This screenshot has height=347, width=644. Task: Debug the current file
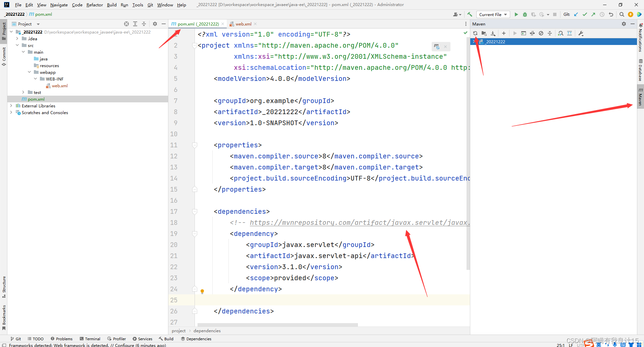click(x=525, y=14)
